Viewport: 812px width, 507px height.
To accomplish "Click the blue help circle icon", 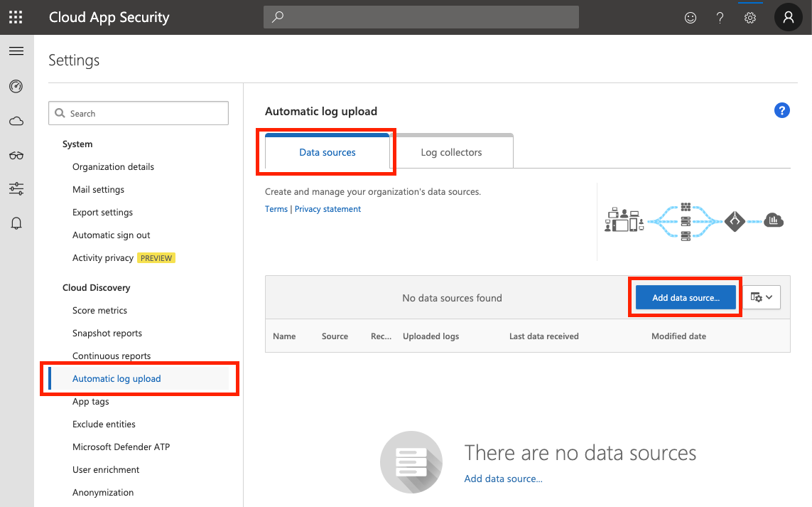I will coord(781,110).
